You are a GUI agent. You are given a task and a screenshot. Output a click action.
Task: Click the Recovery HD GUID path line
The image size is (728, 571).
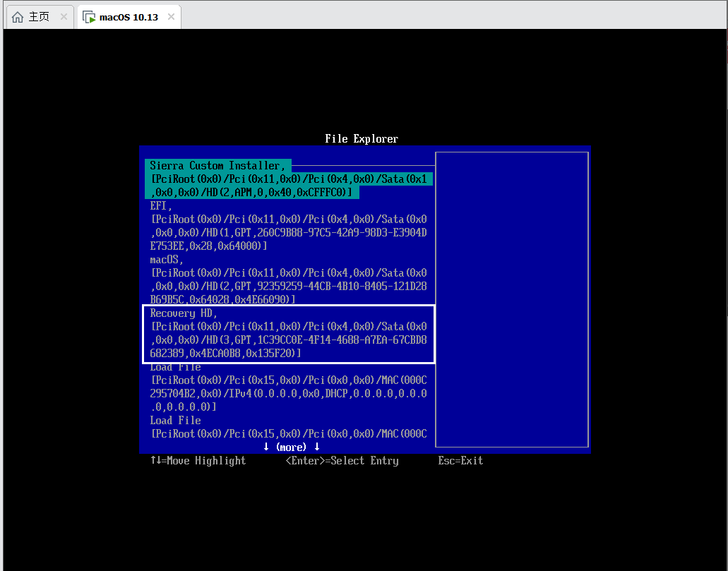pos(288,339)
